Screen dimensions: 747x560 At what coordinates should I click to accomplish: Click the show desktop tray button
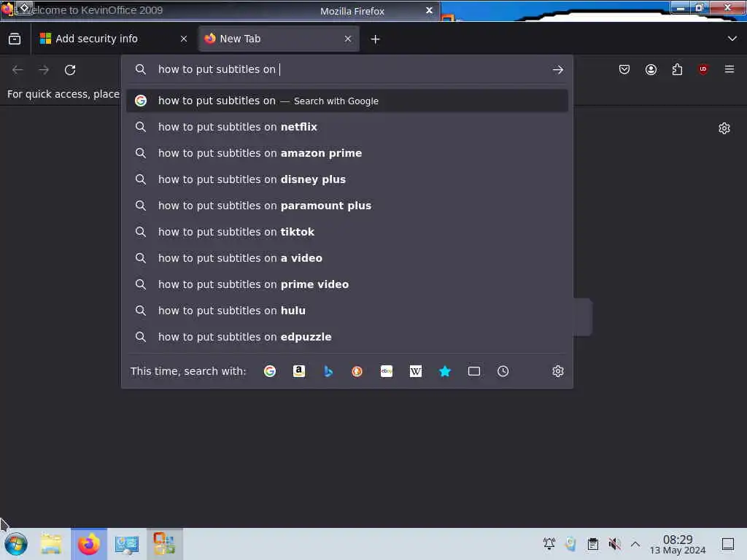click(728, 544)
